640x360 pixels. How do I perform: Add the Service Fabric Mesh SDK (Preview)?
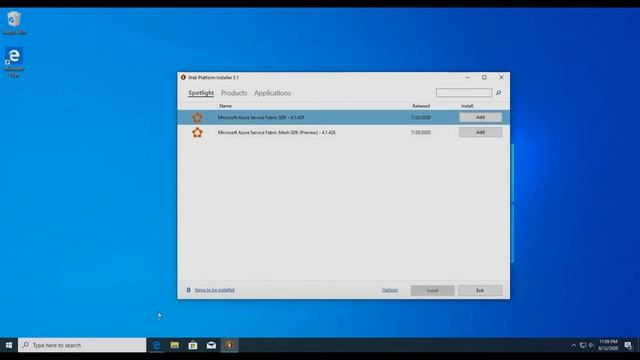pos(480,132)
